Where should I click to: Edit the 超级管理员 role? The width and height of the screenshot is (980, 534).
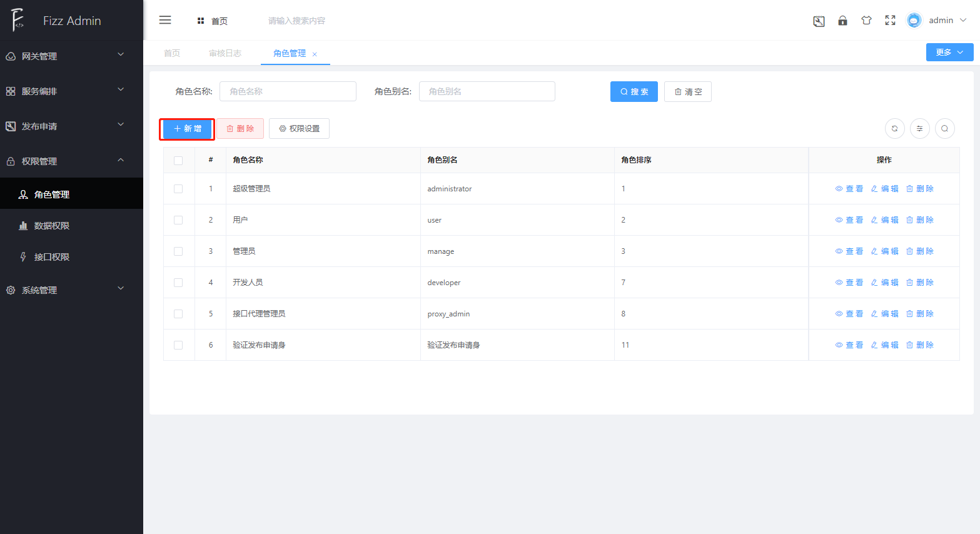pos(884,189)
